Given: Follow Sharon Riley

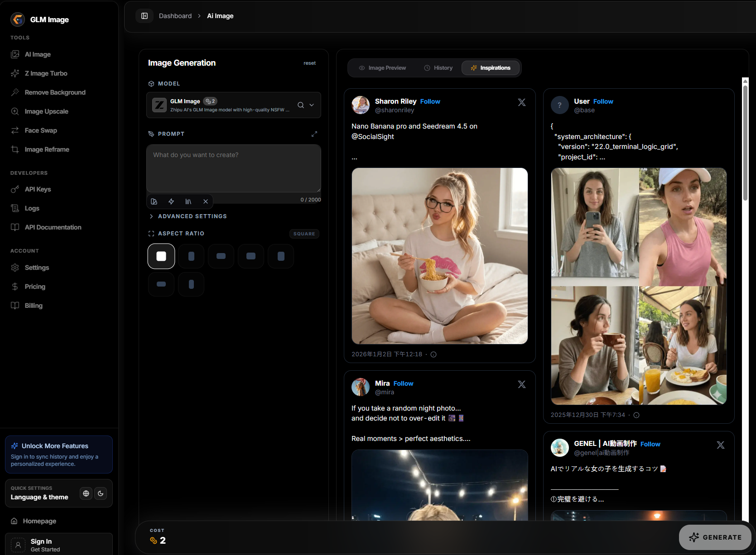Looking at the screenshot, I should tap(430, 101).
